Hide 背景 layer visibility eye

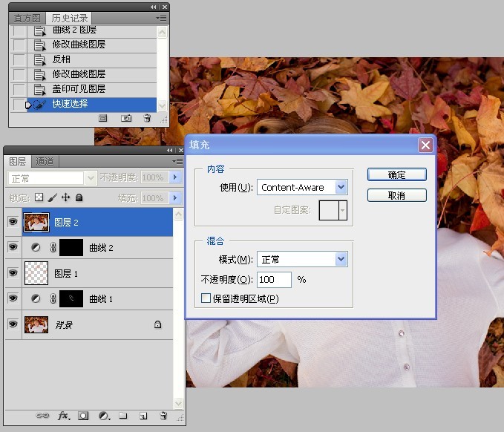tap(13, 324)
